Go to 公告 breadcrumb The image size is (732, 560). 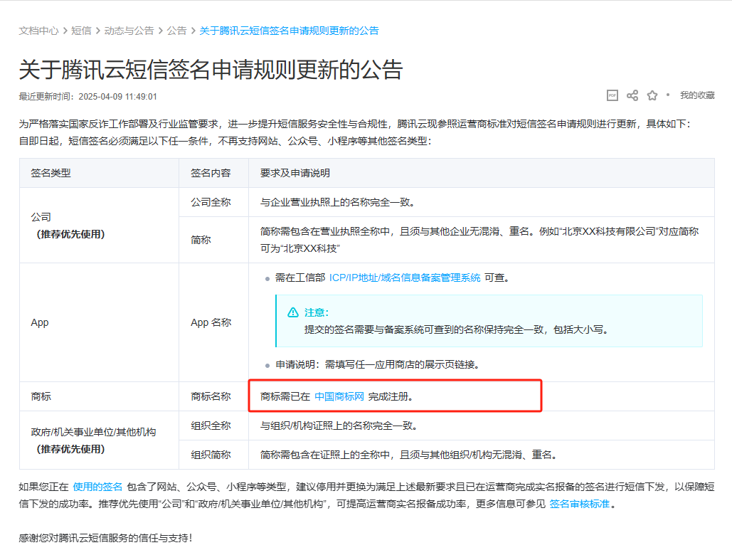point(176,31)
